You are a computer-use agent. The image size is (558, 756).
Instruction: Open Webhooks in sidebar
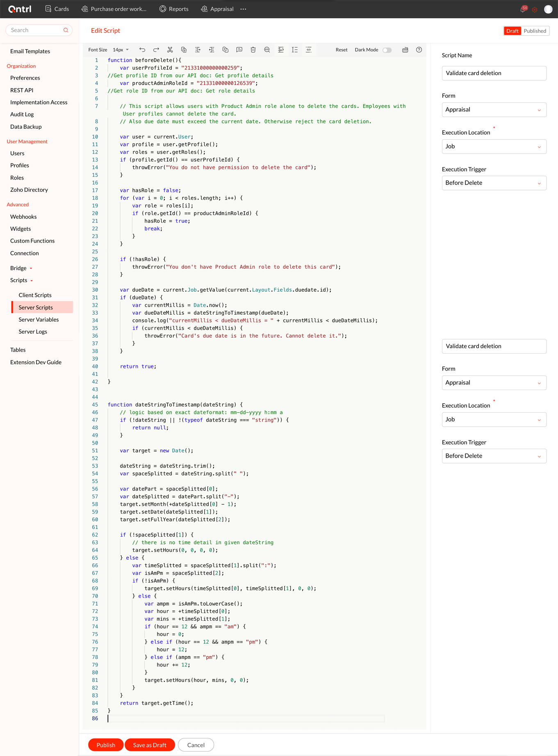pyautogui.click(x=23, y=217)
